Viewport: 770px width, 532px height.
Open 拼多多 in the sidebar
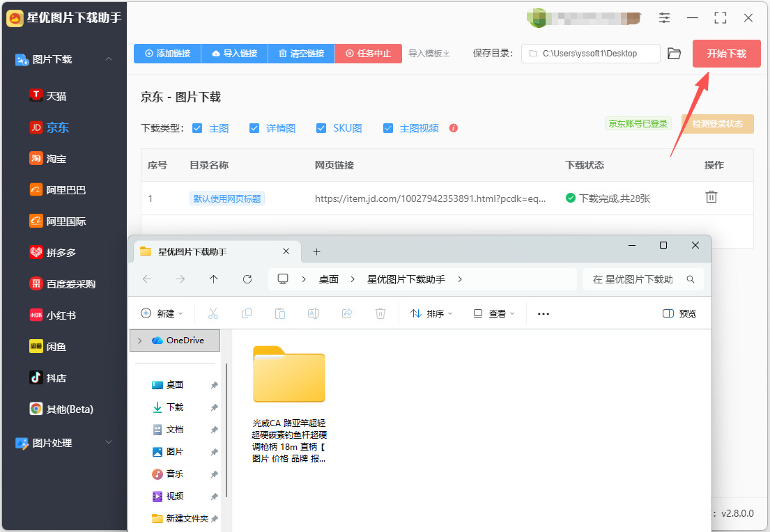[x=53, y=253]
